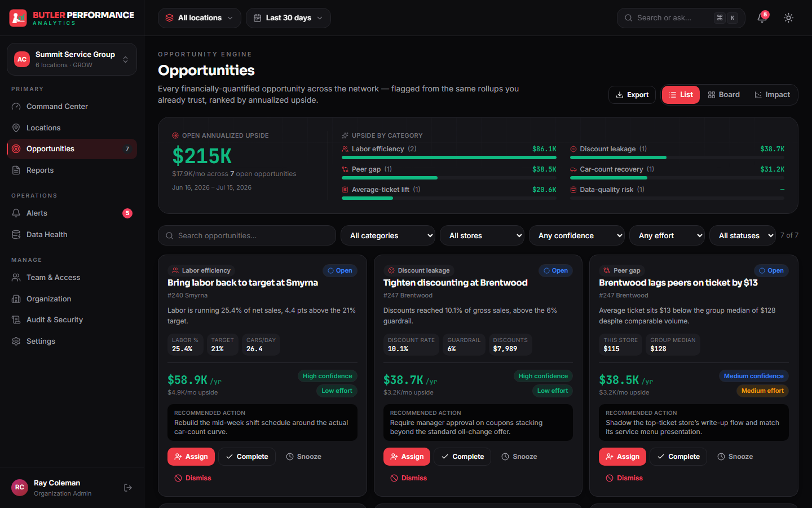Viewport: 812px width, 508px height.
Task: Click the Butler Performance logo icon
Action: point(18,18)
